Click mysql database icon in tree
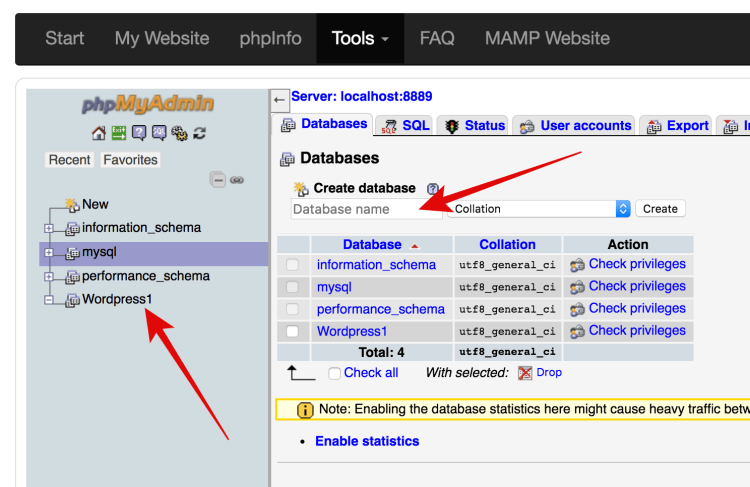This screenshot has height=487, width=750. point(72,253)
